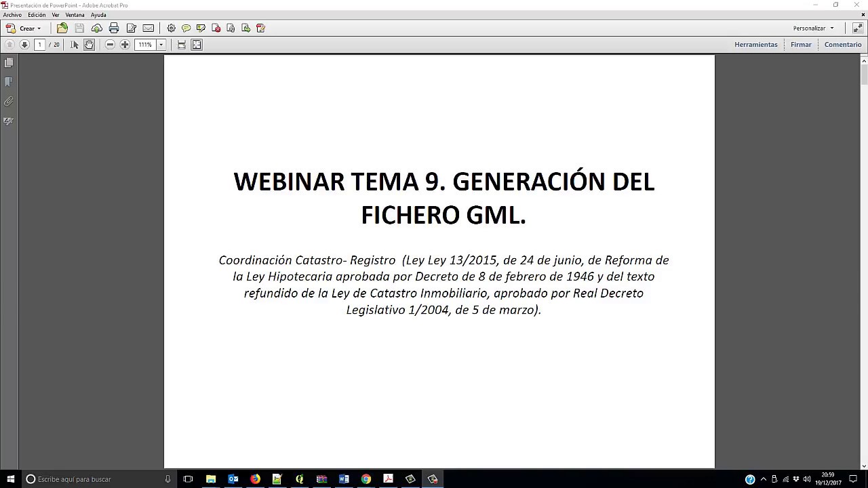
Task: Click the edit PDF page icon
Action: (x=260, y=28)
